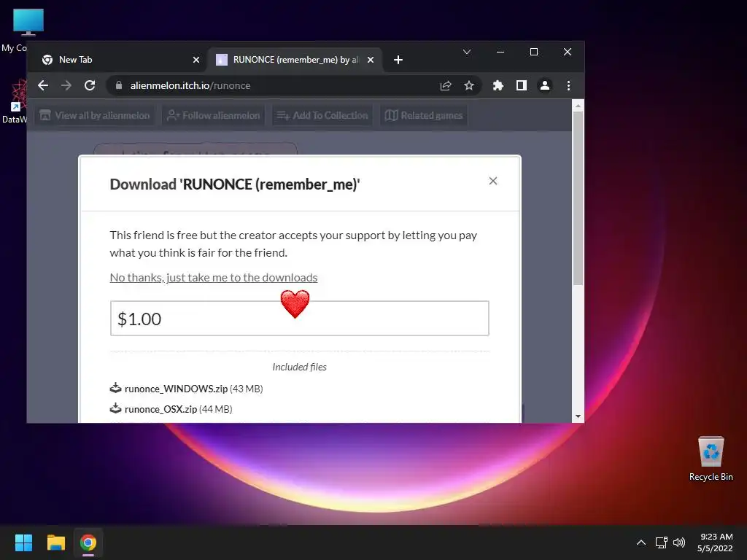Screen dimensions: 747x560
Task: Bookmark this tab with star icon
Action: tap(469, 86)
